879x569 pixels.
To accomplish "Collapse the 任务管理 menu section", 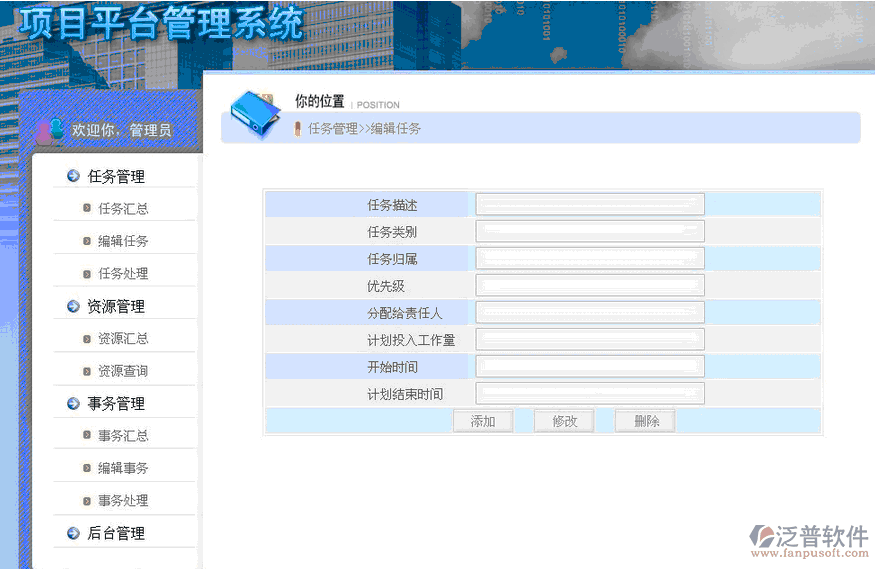I will [116, 177].
